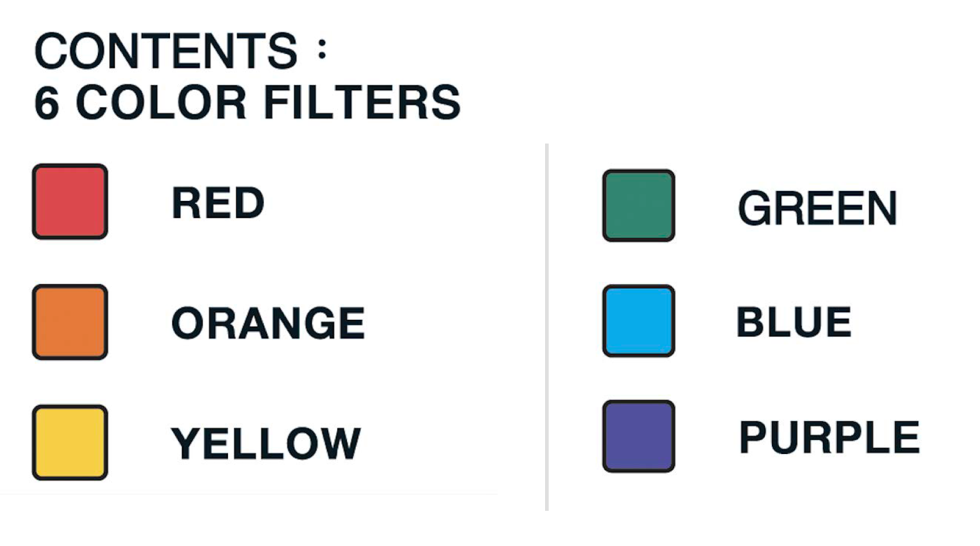This screenshot has height=546, width=980.
Task: Choose the green color filter swatch
Action: 638,206
